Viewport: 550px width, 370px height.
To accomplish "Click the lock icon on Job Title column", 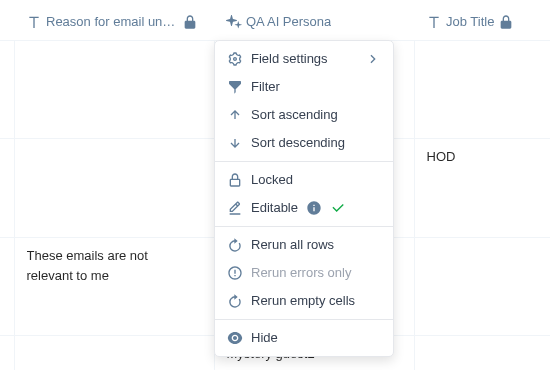I will point(506,22).
